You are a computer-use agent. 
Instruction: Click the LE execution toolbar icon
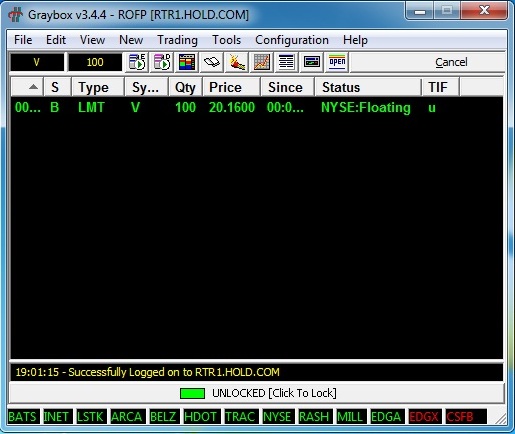coord(137,62)
